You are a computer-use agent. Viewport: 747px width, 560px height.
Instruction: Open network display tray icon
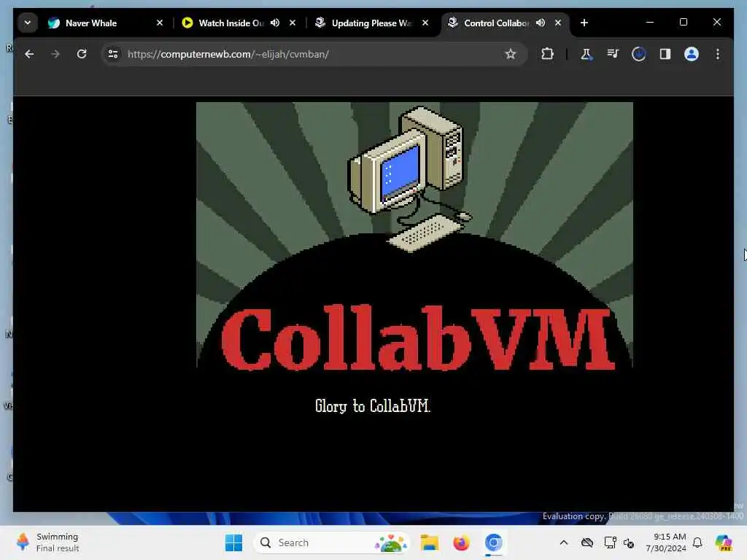[x=610, y=542]
